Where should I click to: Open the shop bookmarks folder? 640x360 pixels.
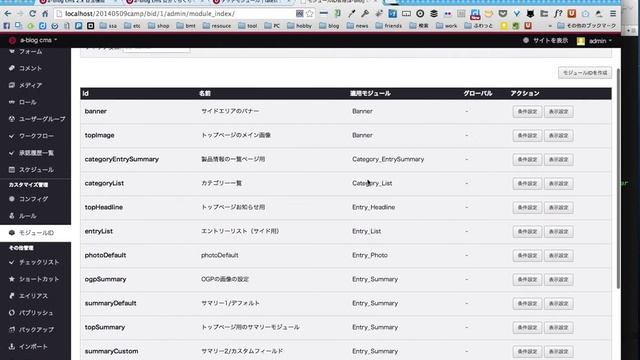158,26
